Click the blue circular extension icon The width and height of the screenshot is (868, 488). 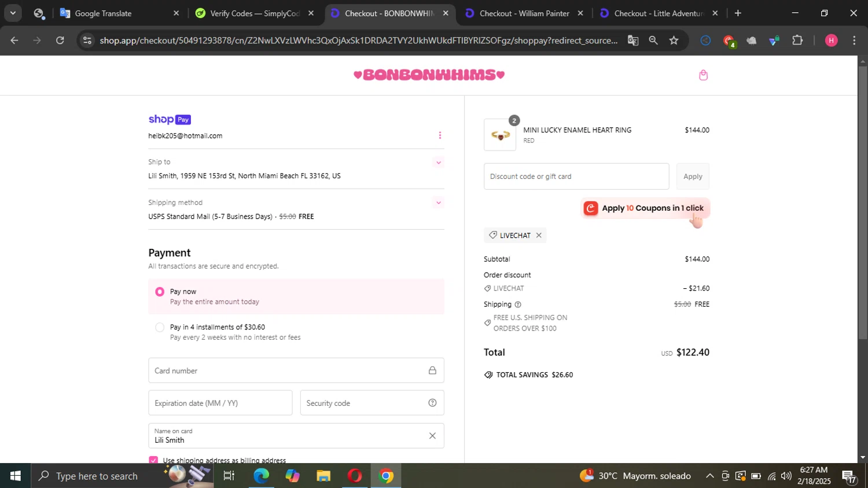tap(705, 41)
